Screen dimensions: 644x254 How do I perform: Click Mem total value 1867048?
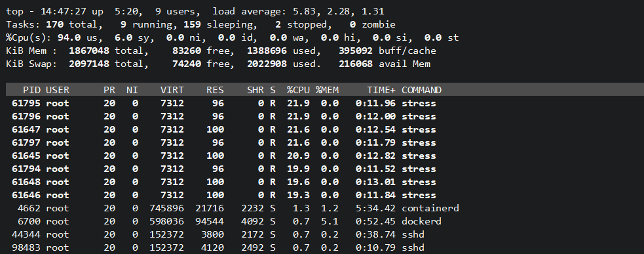pyautogui.click(x=89, y=51)
